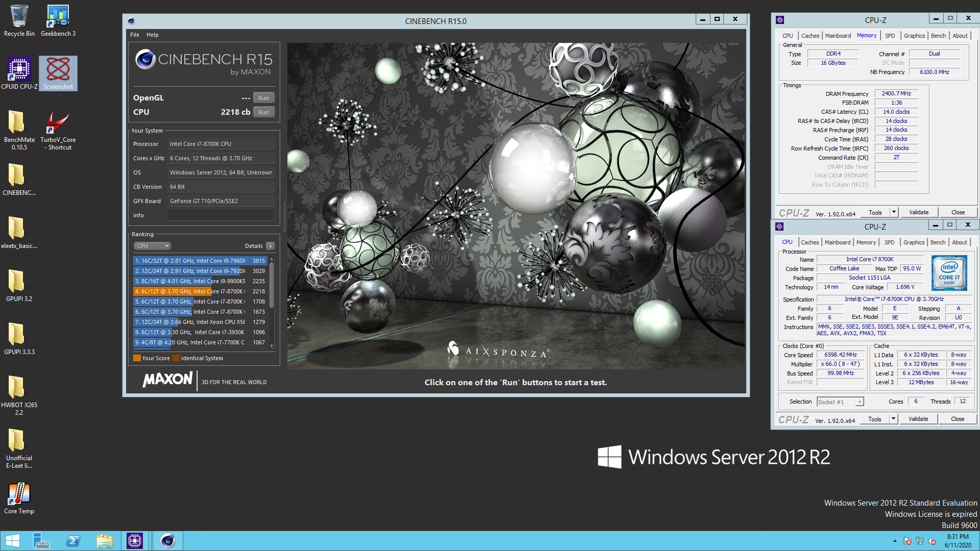Open the GPUPI 3.3.3 folder
Screen dimensions: 980x551
click(x=19, y=339)
